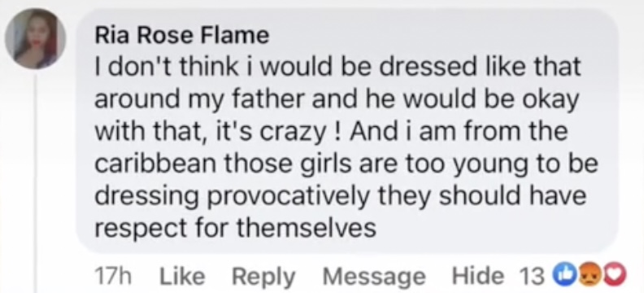Click "respect for themselves" text line

[235, 229]
